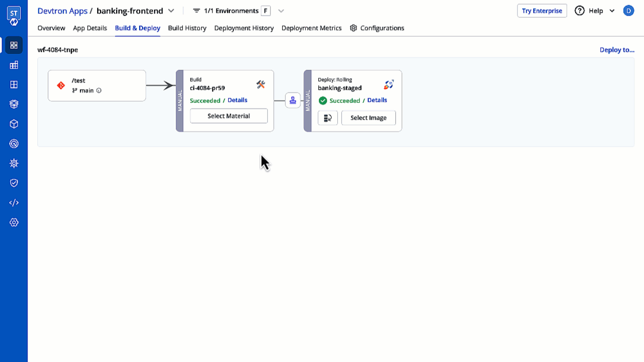Click the rocket icon on banking-staged deploy card

click(388, 84)
